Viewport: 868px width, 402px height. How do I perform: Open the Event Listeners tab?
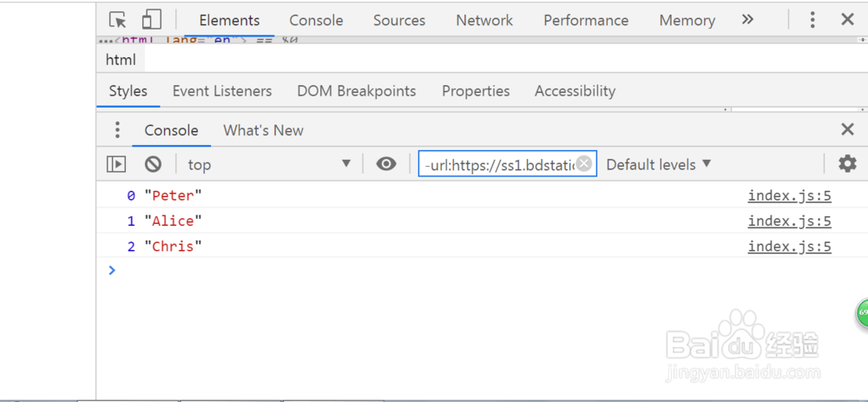[x=222, y=91]
